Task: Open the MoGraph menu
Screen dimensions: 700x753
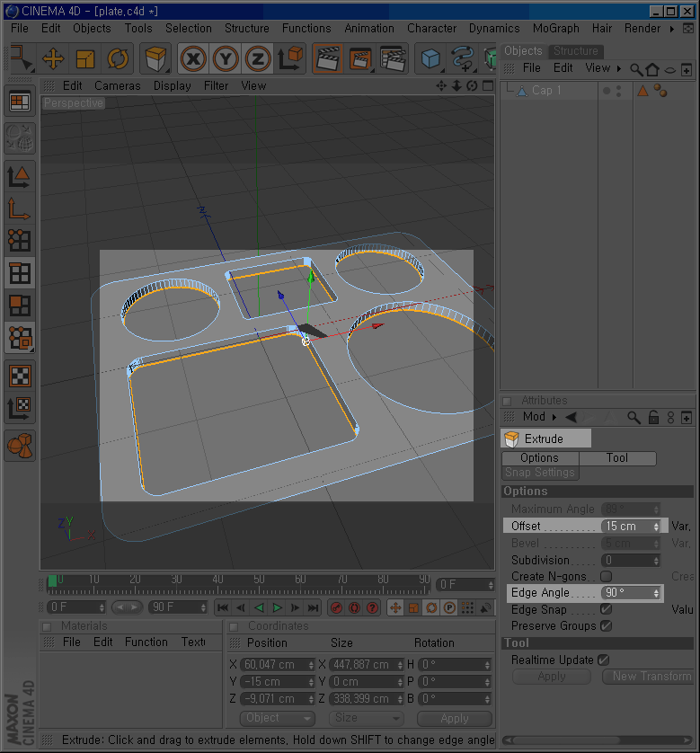Action: (555, 29)
